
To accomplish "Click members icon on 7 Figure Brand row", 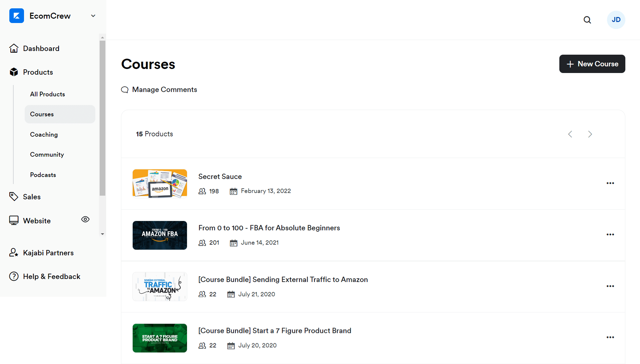I will point(202,346).
